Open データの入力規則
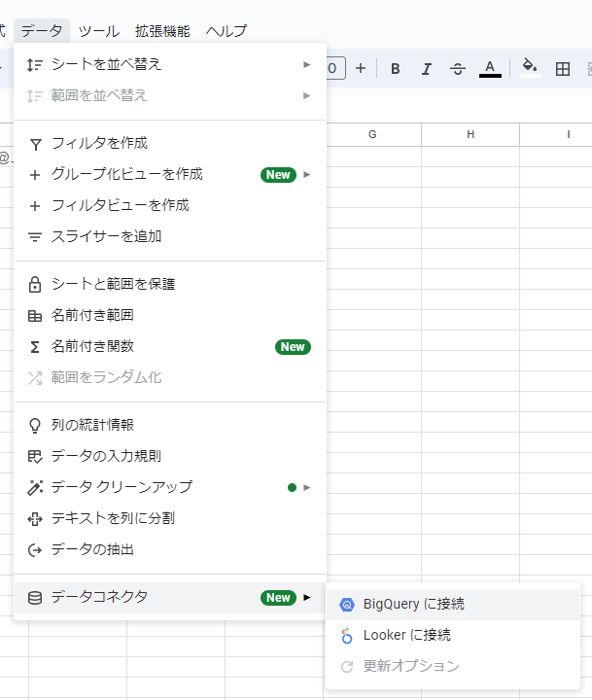592x700 pixels. 170,456
